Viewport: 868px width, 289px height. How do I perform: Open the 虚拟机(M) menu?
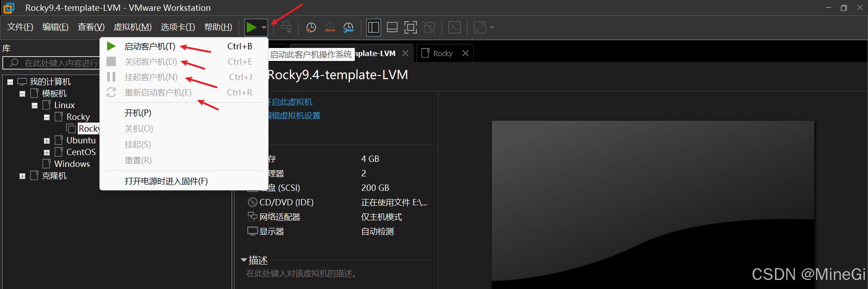click(x=132, y=27)
